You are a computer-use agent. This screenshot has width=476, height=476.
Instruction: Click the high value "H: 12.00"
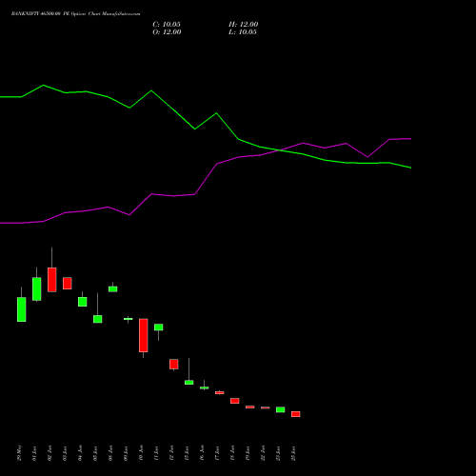[x=244, y=25]
